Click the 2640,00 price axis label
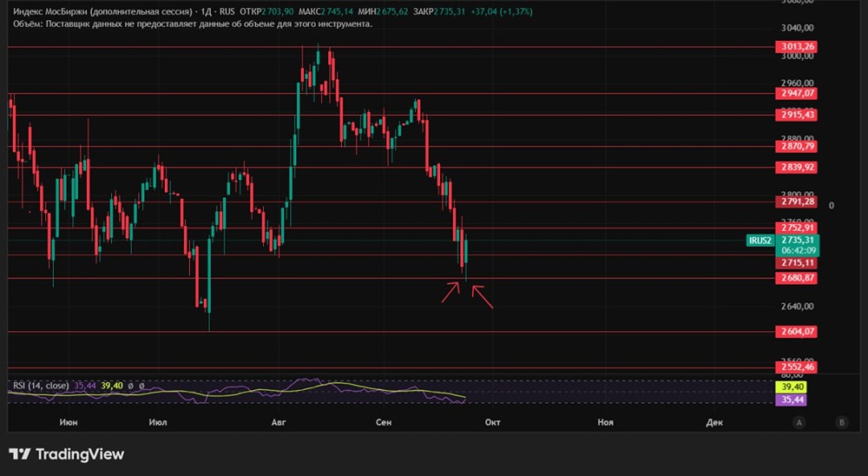The width and height of the screenshot is (868, 476). [797, 306]
